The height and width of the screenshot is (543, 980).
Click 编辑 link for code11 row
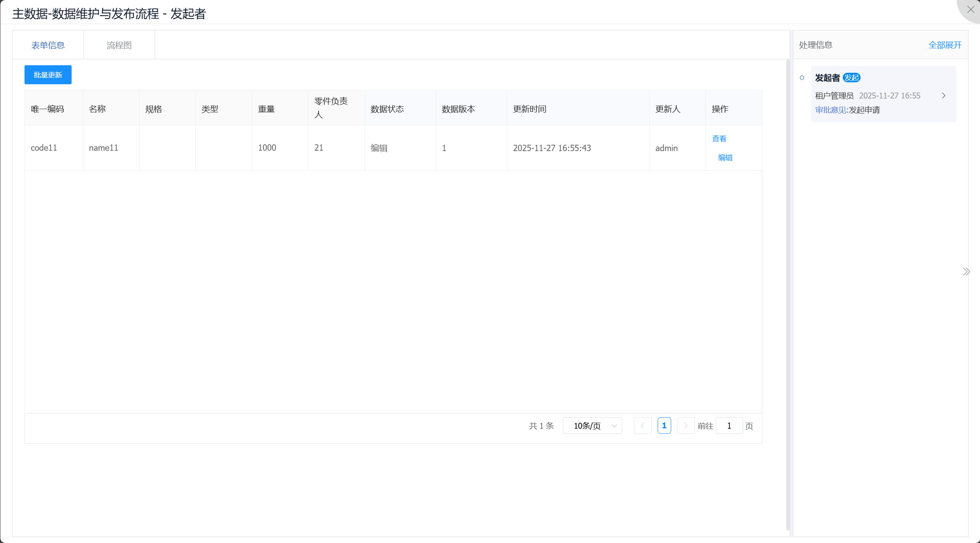725,157
